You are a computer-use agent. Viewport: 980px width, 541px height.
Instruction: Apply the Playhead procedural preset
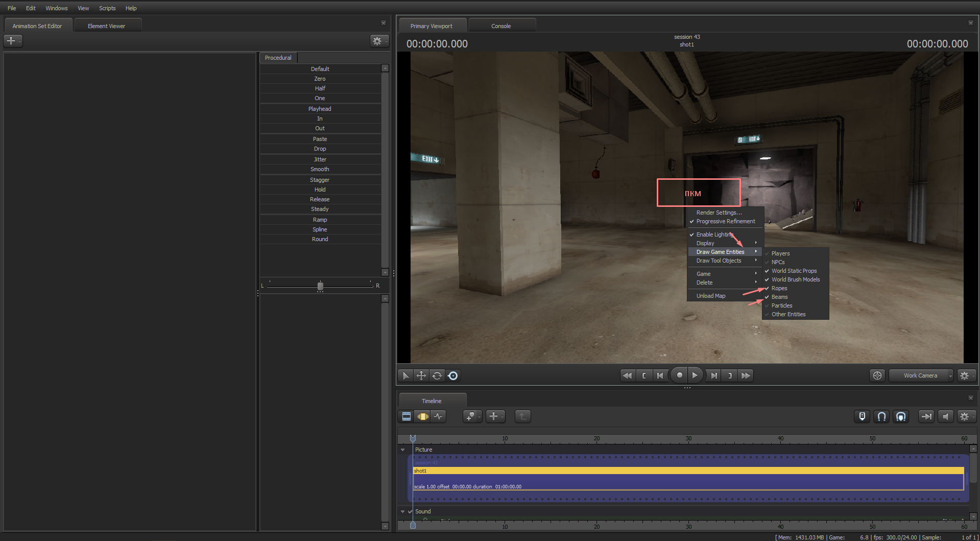[x=320, y=109]
